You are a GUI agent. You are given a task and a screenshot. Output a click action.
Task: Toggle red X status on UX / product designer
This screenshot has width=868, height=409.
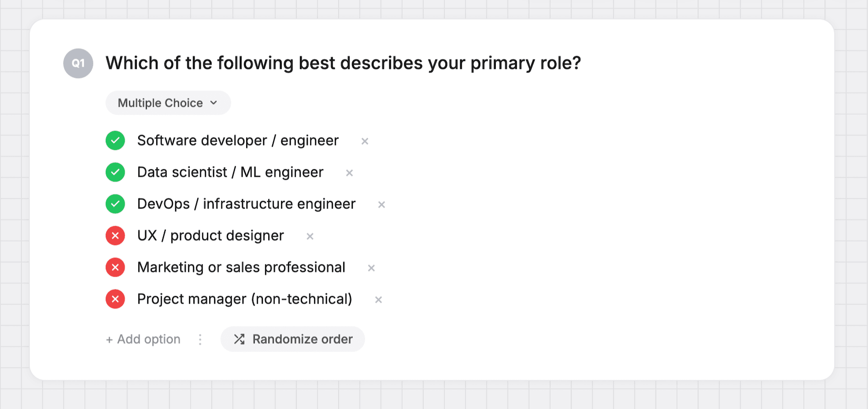[x=115, y=236]
